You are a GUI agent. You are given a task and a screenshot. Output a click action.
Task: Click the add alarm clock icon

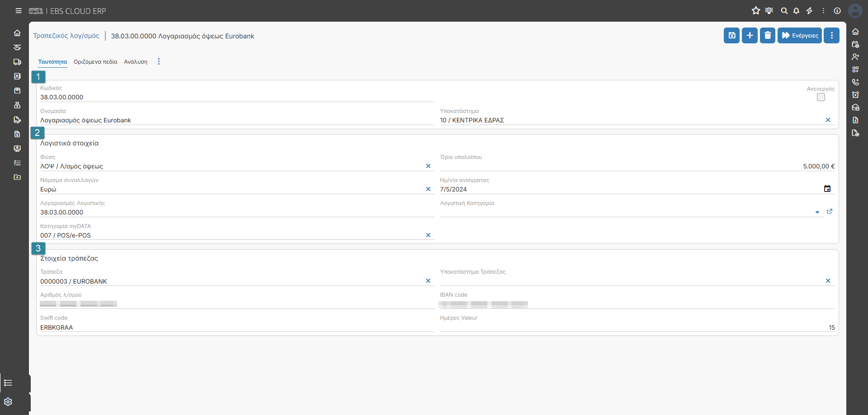(855, 95)
